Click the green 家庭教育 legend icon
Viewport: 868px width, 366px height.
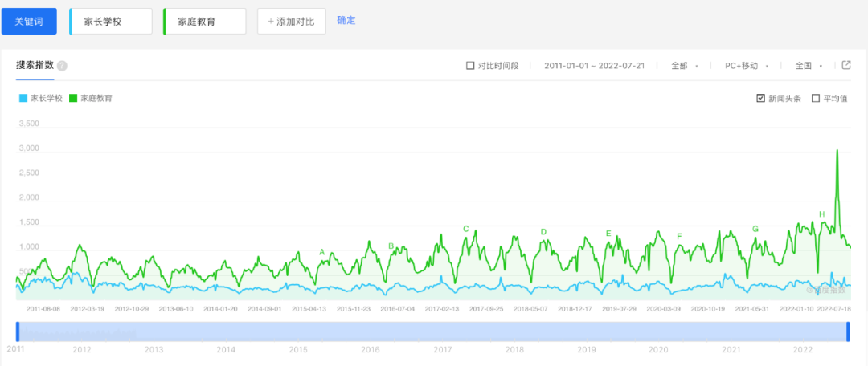73,99
